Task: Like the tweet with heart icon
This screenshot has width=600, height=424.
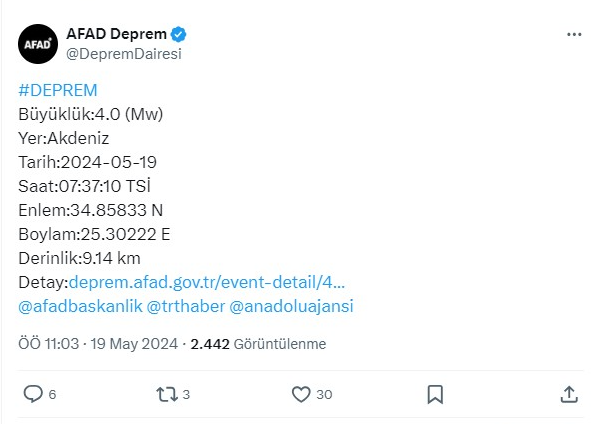Action: [300, 394]
